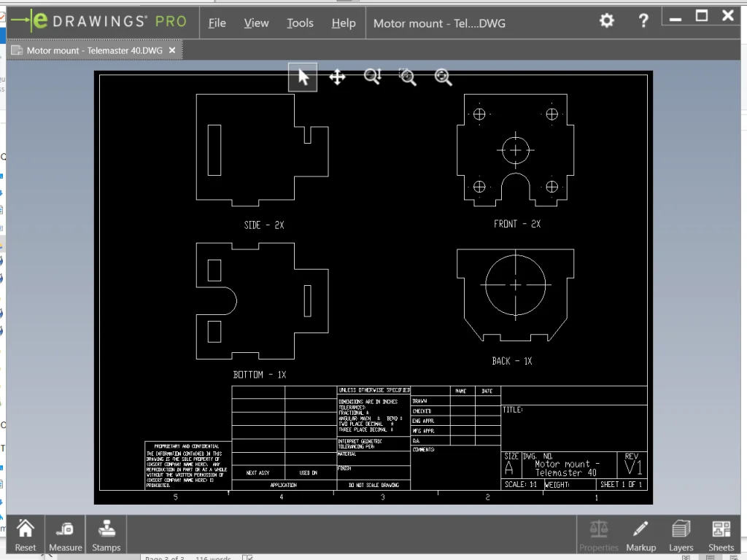Open the Measure tool
The width and height of the screenshot is (747, 560).
(x=65, y=534)
